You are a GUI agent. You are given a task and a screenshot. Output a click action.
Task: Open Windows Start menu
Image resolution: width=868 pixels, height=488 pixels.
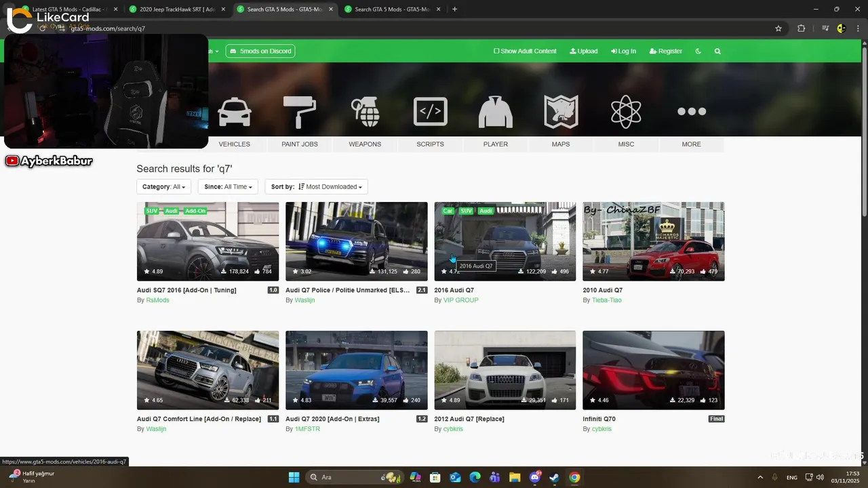click(294, 477)
